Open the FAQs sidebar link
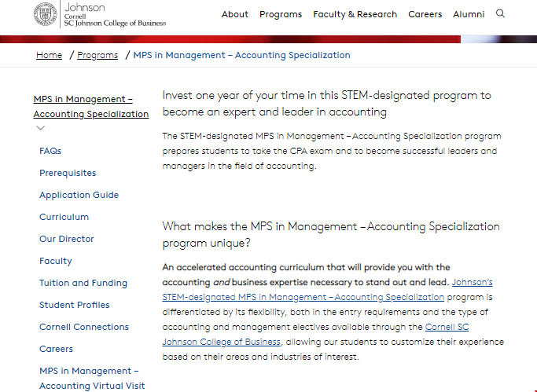537x392 pixels. point(50,151)
